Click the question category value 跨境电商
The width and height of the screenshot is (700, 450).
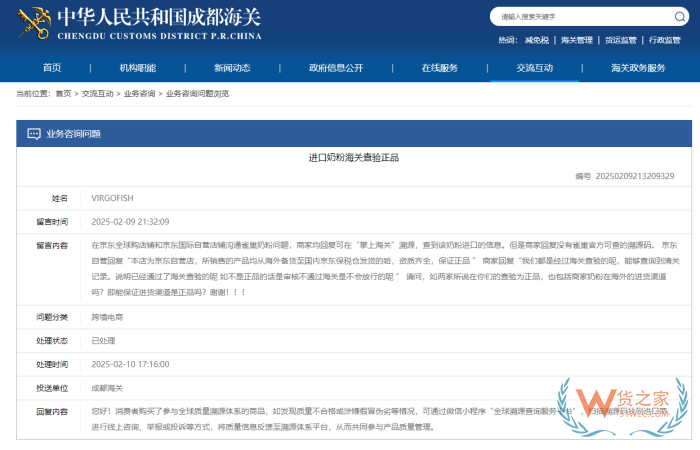pos(107,317)
